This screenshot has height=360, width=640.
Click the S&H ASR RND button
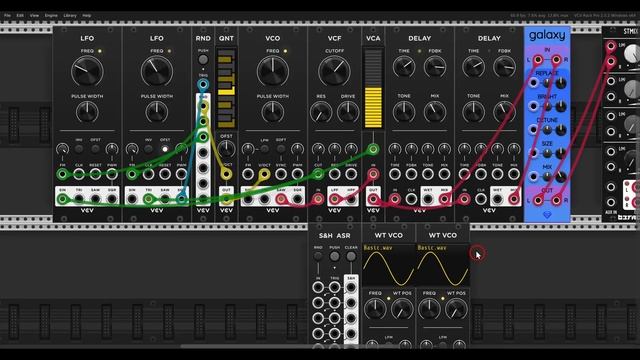[x=318, y=256]
